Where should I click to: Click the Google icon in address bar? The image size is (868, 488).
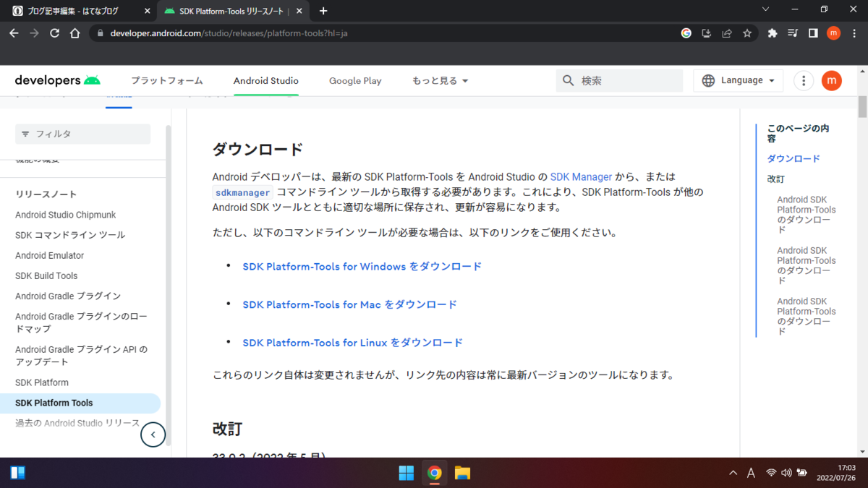(x=686, y=33)
